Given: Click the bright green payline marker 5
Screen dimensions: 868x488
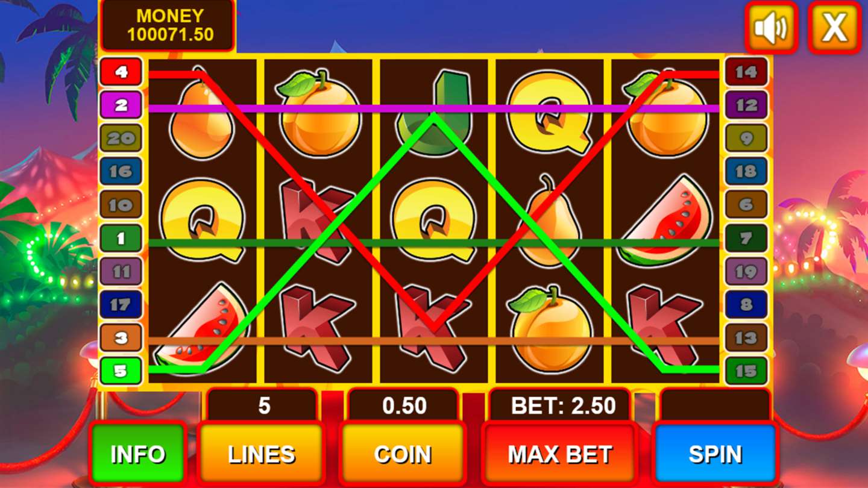Looking at the screenshot, I should 121,371.
